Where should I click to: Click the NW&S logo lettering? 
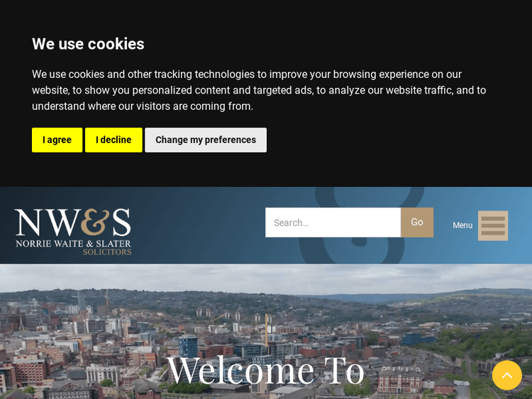coord(72,222)
